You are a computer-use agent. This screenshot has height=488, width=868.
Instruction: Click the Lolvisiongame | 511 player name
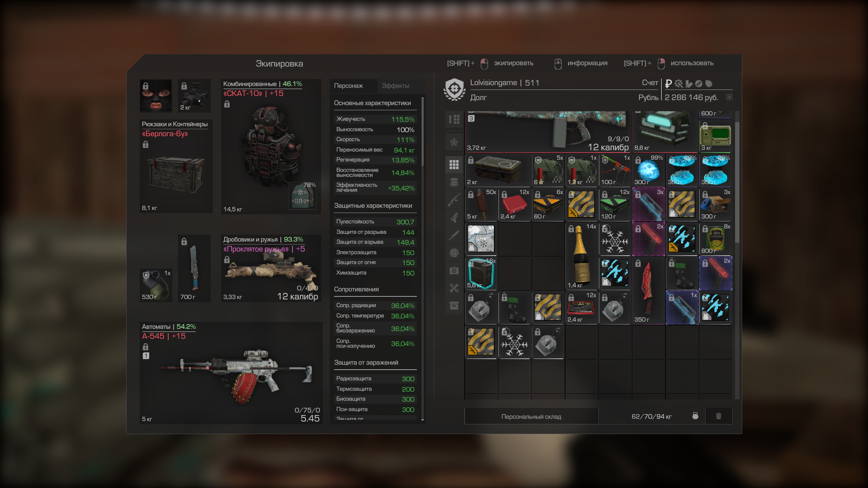coord(504,83)
